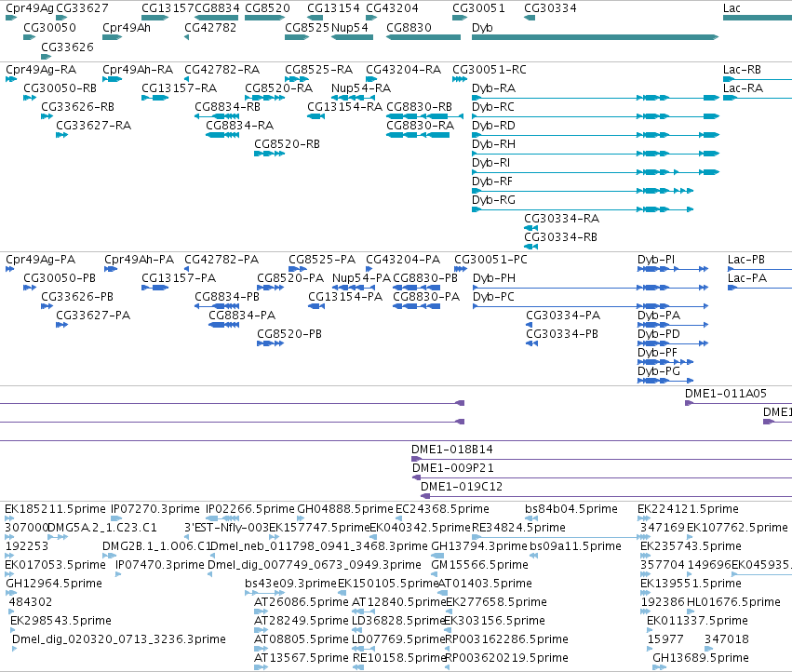Select the "AT26086.5prime" EST label
Image resolution: width=792 pixels, height=672 pixels.
302,602
